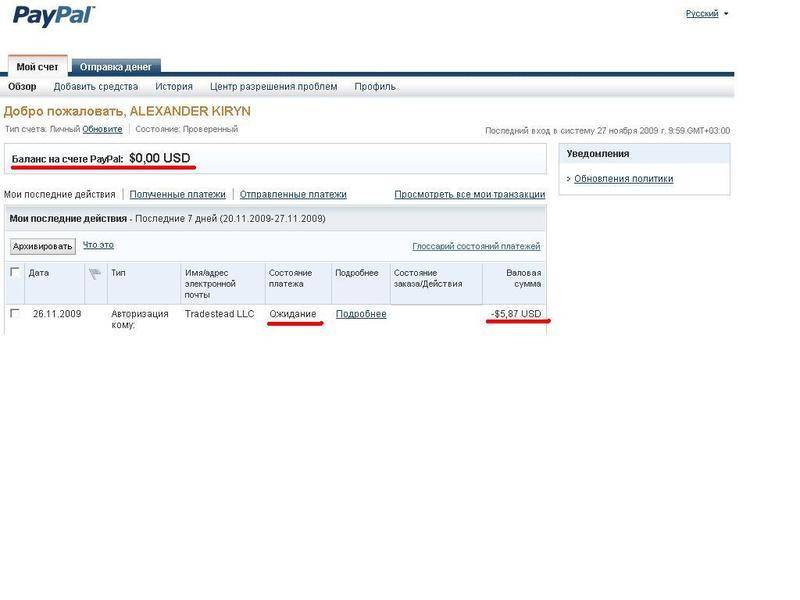
Task: Select Обзор in the submenu
Action: pos(22,87)
